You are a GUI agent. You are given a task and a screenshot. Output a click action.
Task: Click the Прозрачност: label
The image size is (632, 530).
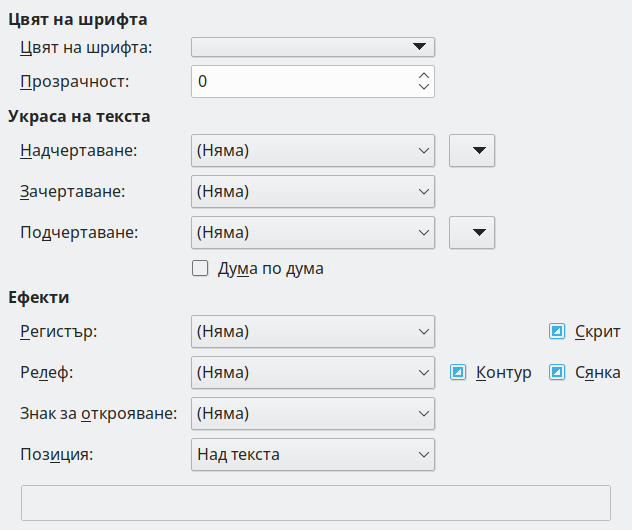pyautogui.click(x=75, y=82)
